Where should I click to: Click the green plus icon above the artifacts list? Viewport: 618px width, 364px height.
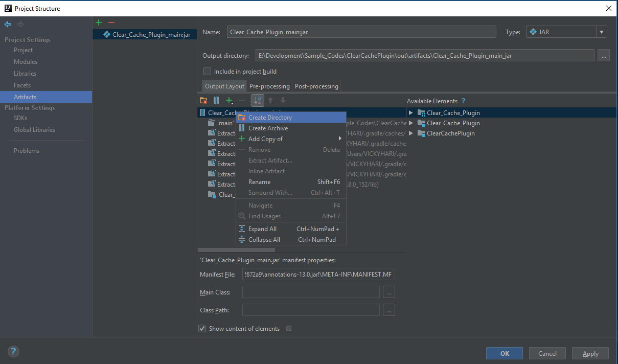pos(98,22)
